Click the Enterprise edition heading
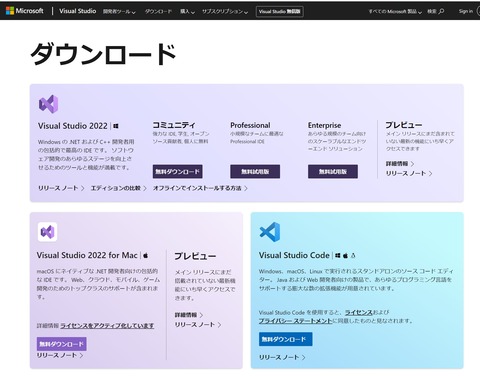 [x=324, y=125]
